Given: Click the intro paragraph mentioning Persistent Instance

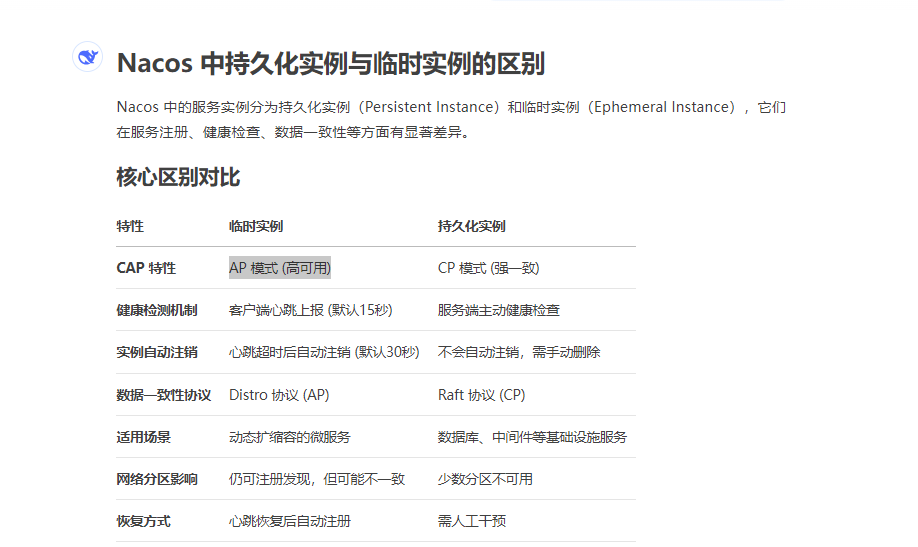Looking at the screenshot, I should 451,119.
